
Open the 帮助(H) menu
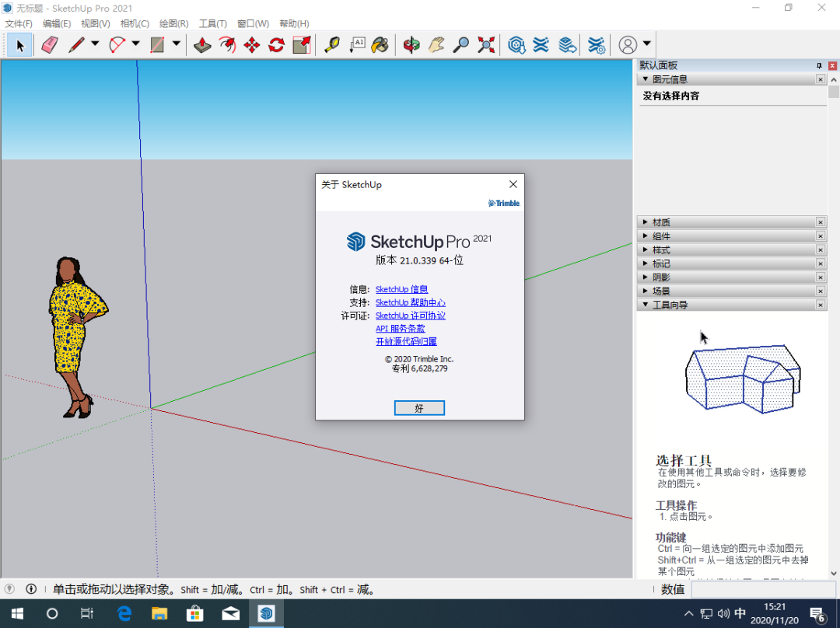(x=294, y=23)
